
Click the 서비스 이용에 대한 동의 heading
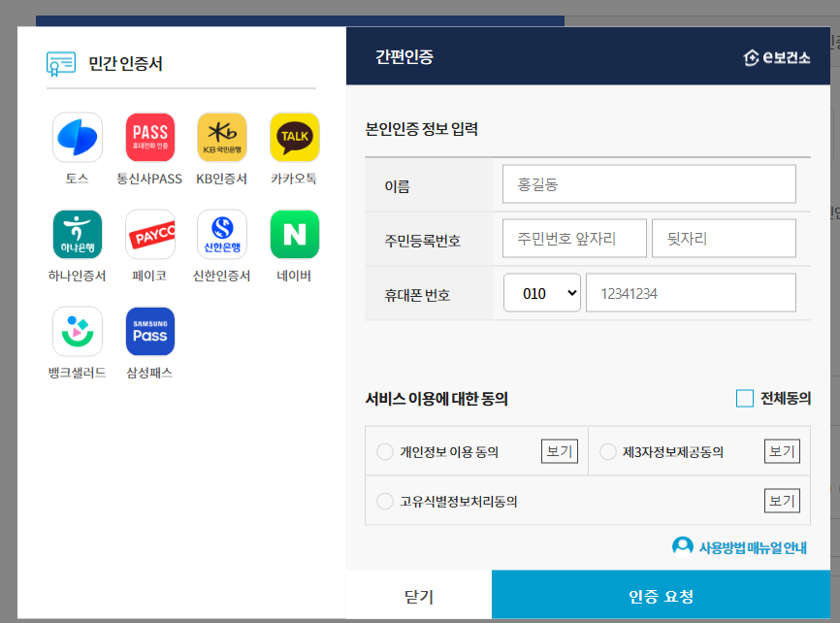point(436,399)
